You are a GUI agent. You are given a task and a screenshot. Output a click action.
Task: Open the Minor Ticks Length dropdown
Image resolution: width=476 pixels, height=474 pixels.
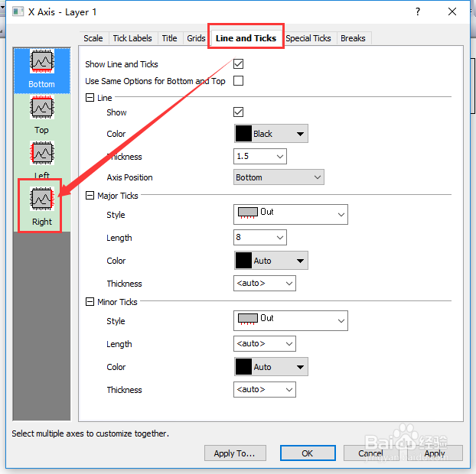pos(265,343)
